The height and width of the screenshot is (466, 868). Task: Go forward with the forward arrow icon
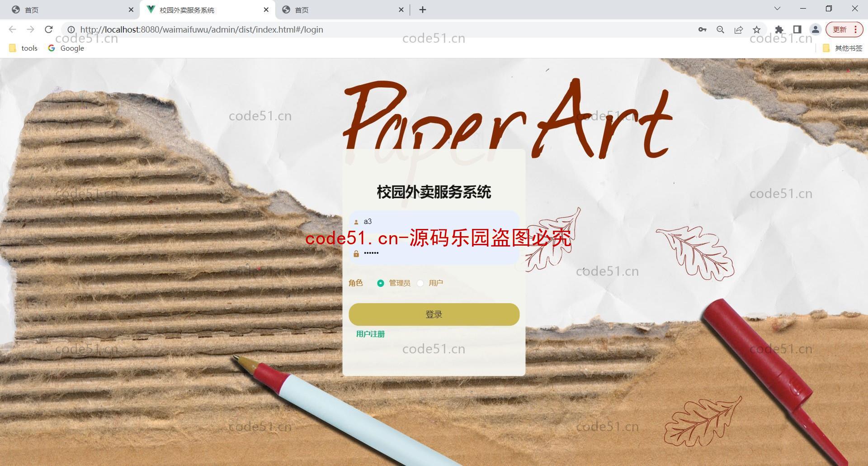[x=30, y=29]
